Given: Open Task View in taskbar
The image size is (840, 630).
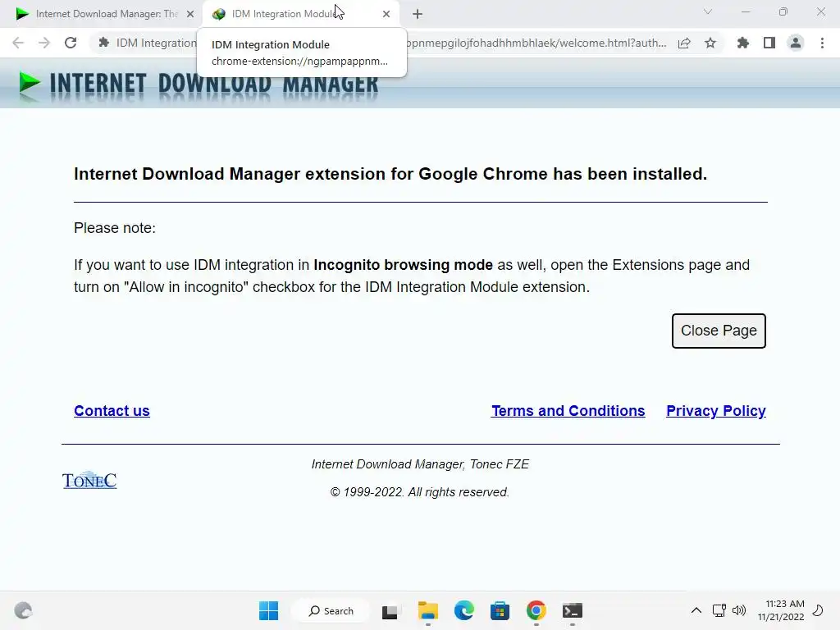Looking at the screenshot, I should coord(390,610).
